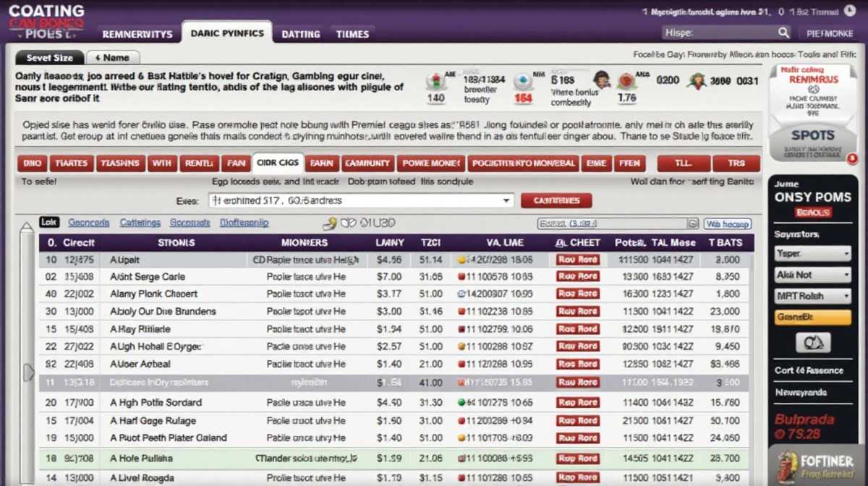Click the green status dot in Sordard row
This screenshot has height=486, width=868.
click(461, 403)
